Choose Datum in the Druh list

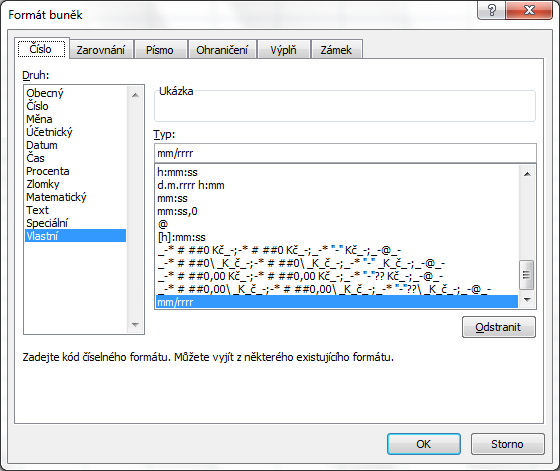click(x=42, y=145)
